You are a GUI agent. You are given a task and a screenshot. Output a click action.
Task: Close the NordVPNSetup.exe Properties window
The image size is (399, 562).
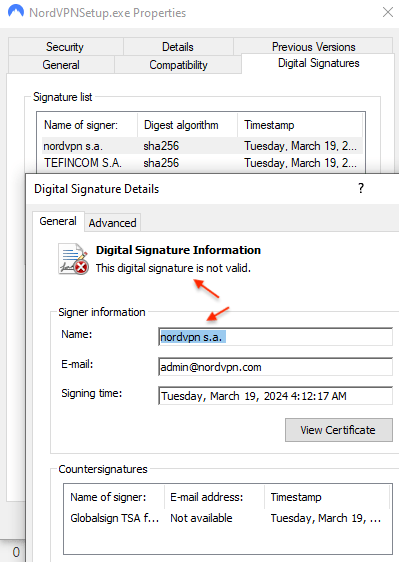[x=388, y=13]
